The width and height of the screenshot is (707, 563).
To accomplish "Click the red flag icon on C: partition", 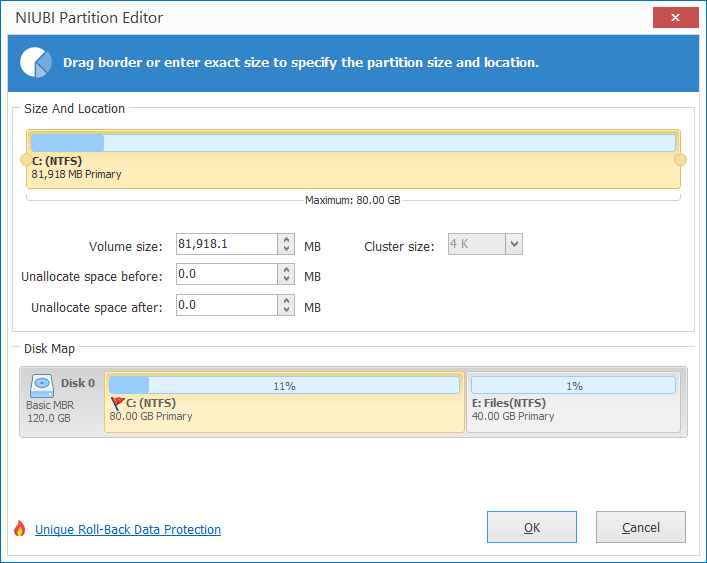I will 117,403.
